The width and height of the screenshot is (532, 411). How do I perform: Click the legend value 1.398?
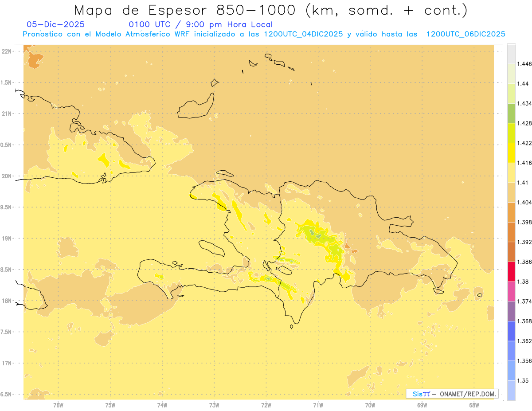524,222
